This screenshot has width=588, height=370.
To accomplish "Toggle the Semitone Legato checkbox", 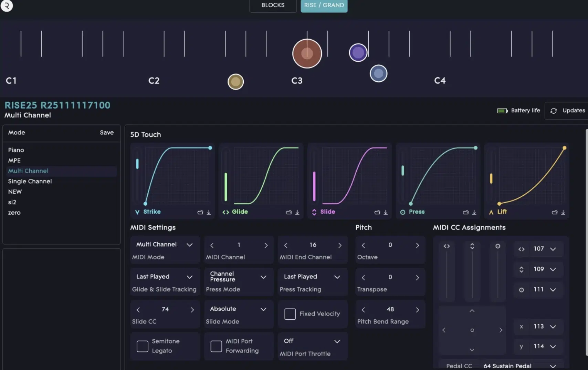I will [x=143, y=346].
